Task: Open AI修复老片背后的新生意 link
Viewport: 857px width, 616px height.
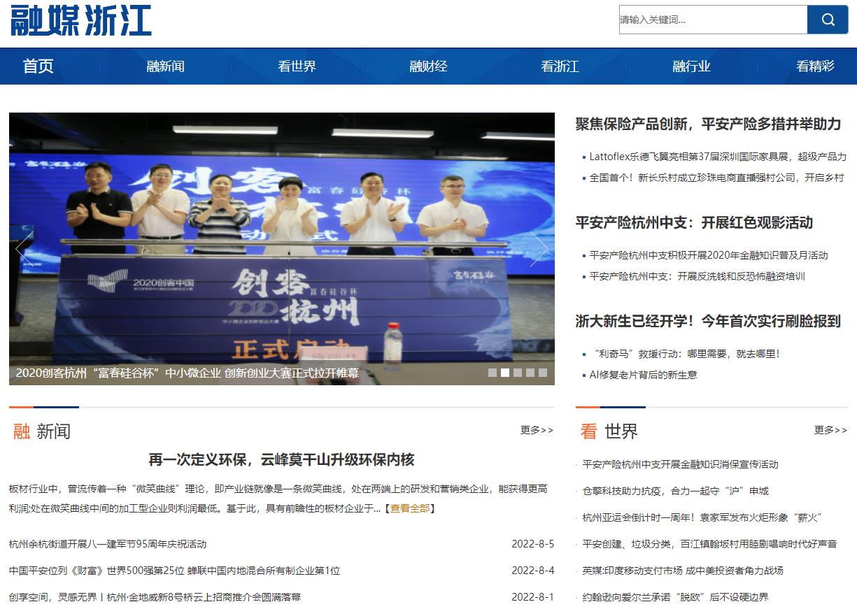Action: pyautogui.click(x=644, y=375)
